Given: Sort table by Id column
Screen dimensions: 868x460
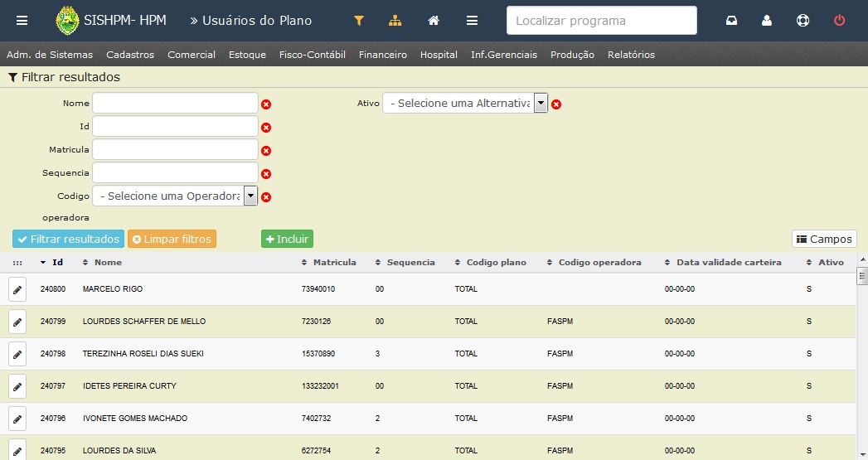Looking at the screenshot, I should [51, 263].
